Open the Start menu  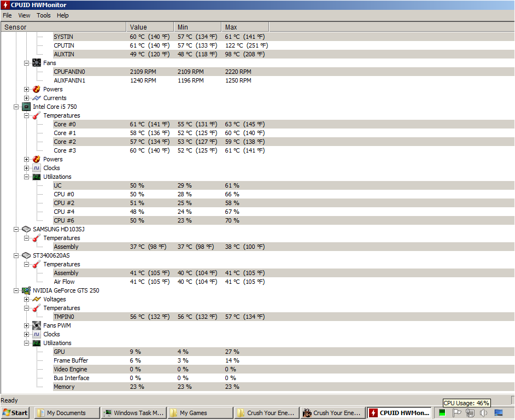tap(15, 413)
